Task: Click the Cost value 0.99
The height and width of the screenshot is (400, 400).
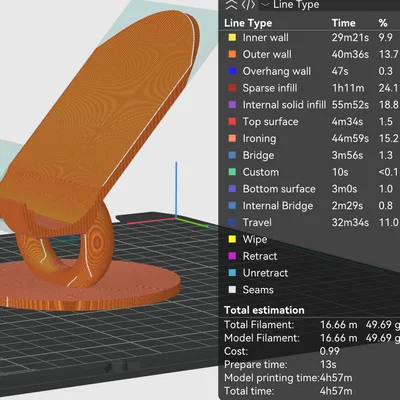Action: click(x=329, y=351)
